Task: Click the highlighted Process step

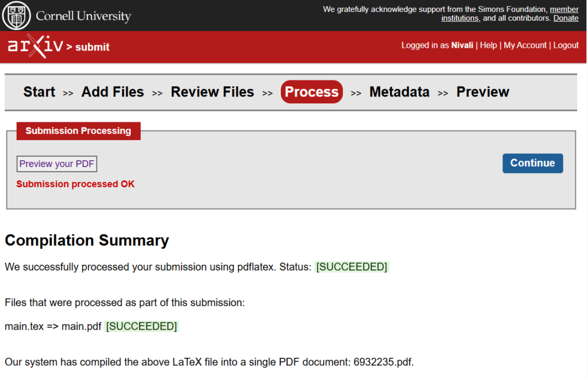Action: pyautogui.click(x=311, y=92)
